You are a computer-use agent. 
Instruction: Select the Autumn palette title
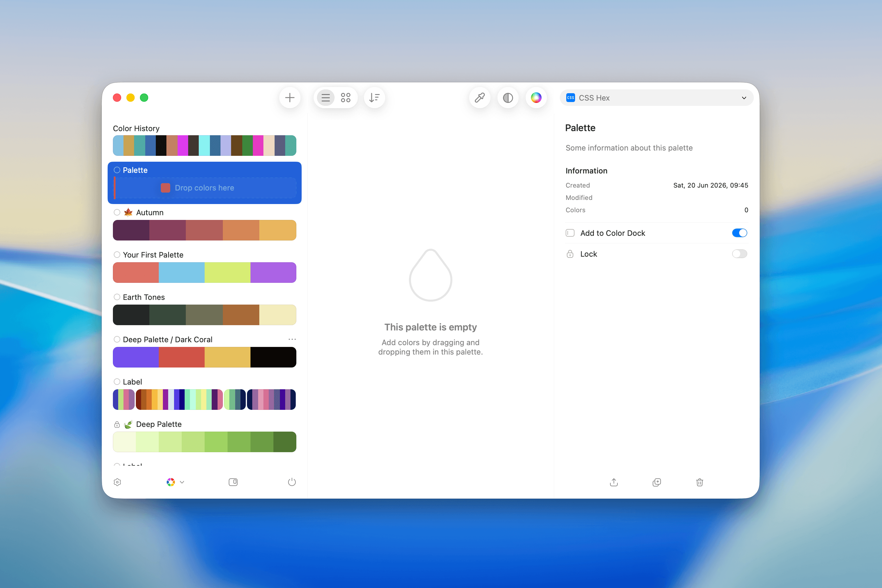pos(150,212)
